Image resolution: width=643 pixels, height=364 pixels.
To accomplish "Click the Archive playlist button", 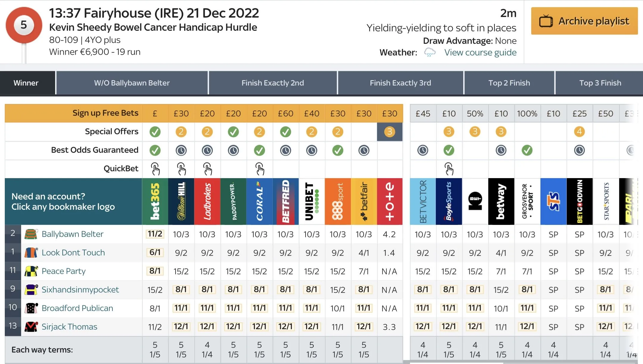I will click(x=584, y=21).
